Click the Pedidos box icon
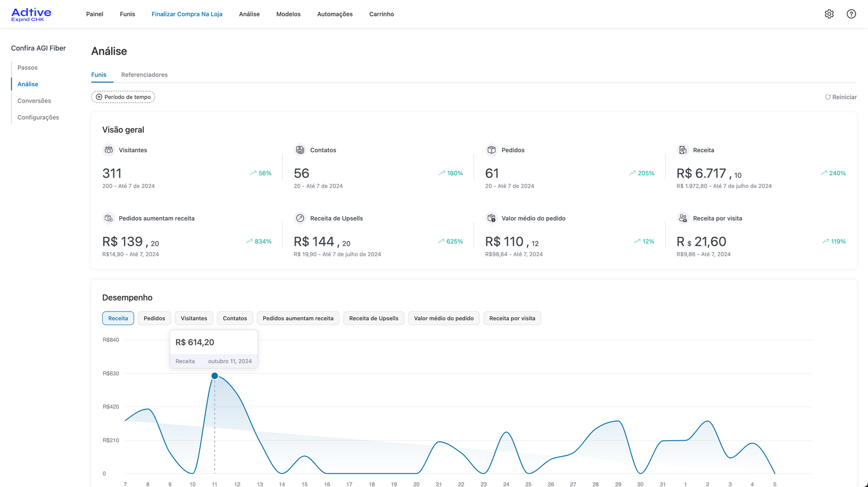The width and height of the screenshot is (868, 487). [x=492, y=150]
